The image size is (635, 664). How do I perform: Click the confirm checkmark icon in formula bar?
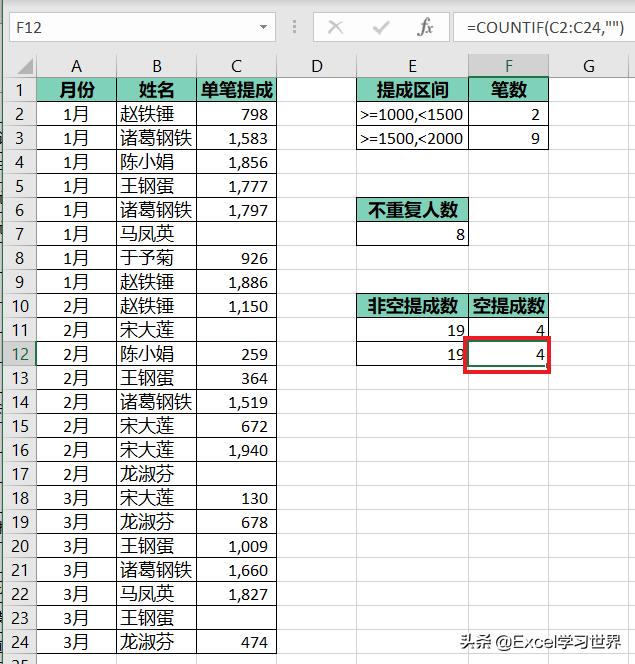point(381,28)
